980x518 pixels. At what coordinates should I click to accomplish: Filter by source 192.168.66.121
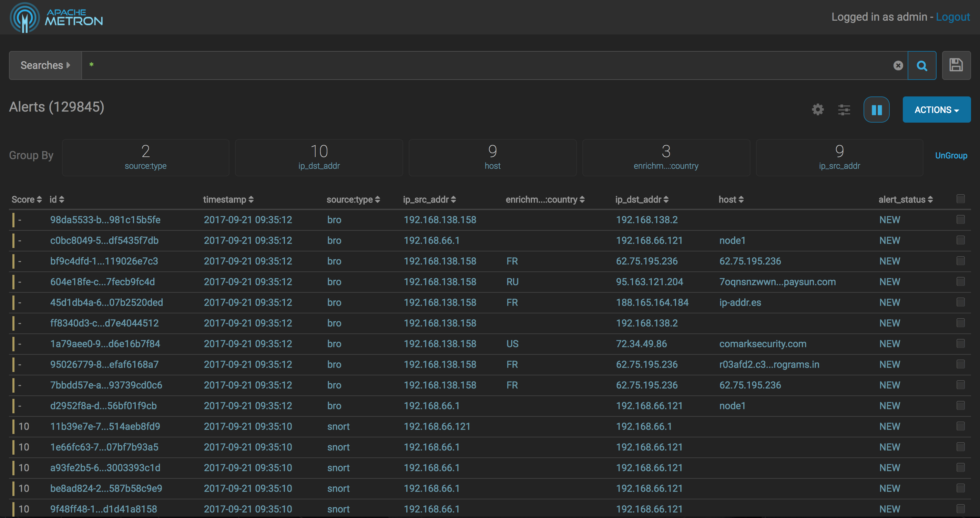pos(437,426)
